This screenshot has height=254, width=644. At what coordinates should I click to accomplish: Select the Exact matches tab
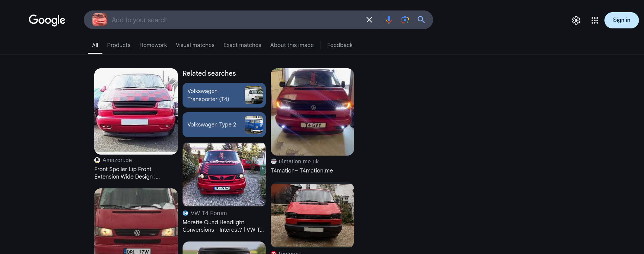(242, 45)
